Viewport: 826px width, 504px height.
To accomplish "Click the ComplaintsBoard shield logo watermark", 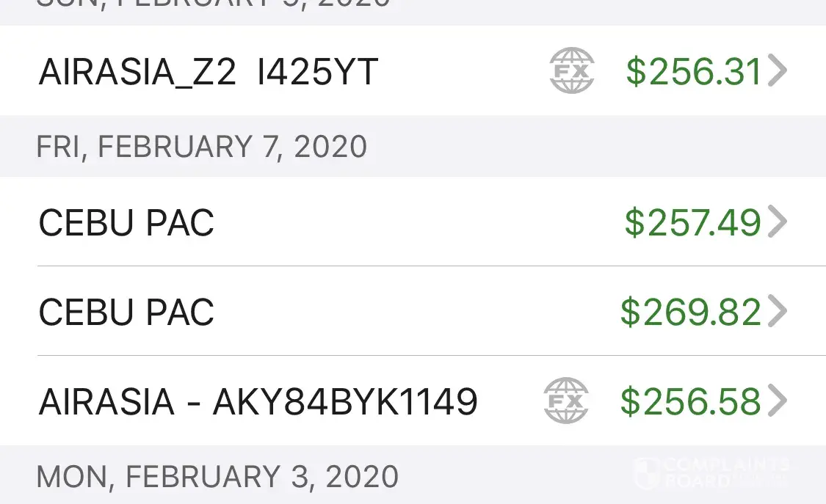I will tap(646, 473).
